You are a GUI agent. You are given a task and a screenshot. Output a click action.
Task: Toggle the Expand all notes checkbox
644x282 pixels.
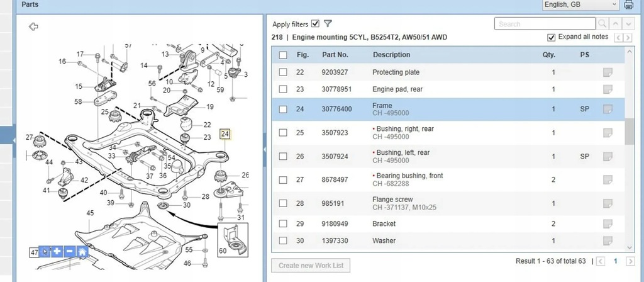[551, 37]
